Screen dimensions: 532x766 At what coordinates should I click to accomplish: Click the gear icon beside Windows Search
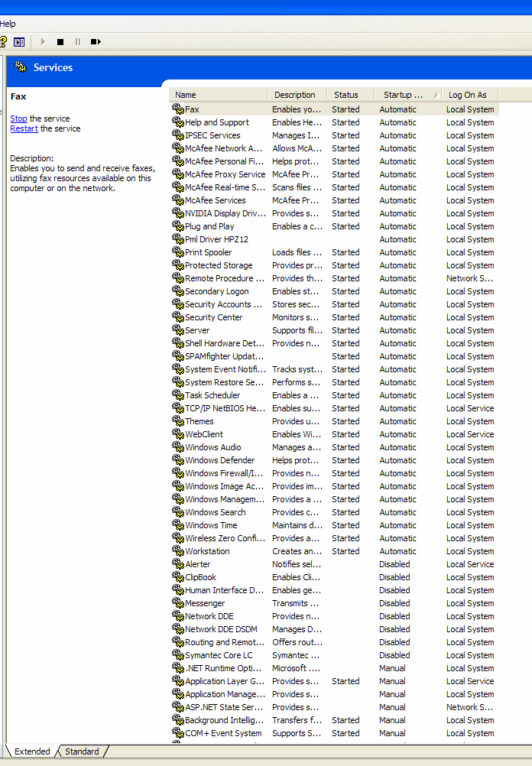pyautogui.click(x=178, y=511)
